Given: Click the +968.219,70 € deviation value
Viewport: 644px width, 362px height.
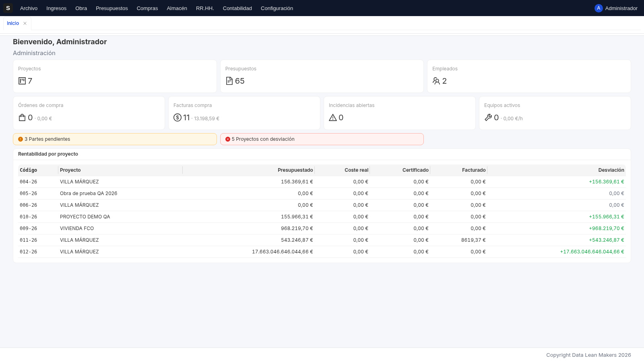Looking at the screenshot, I should tap(607, 228).
